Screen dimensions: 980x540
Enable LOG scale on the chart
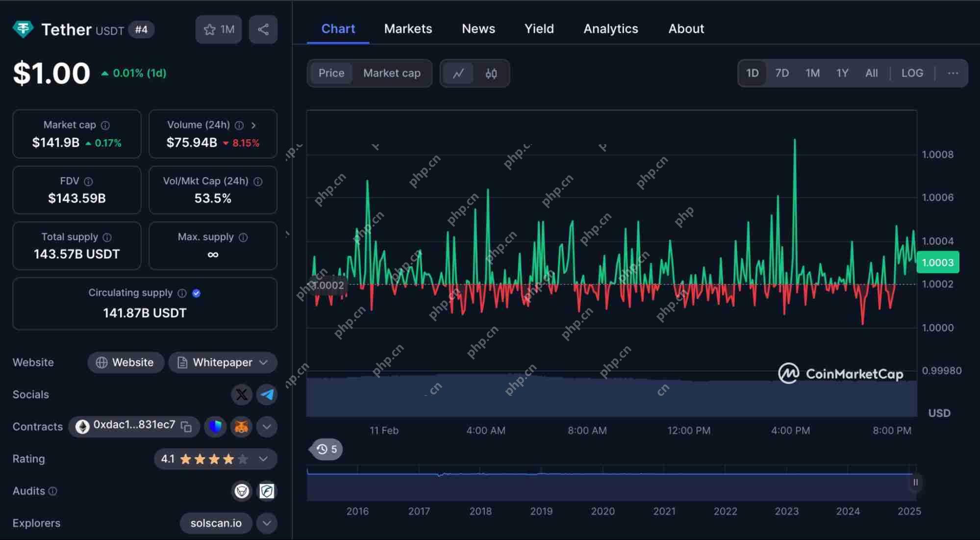coord(911,73)
